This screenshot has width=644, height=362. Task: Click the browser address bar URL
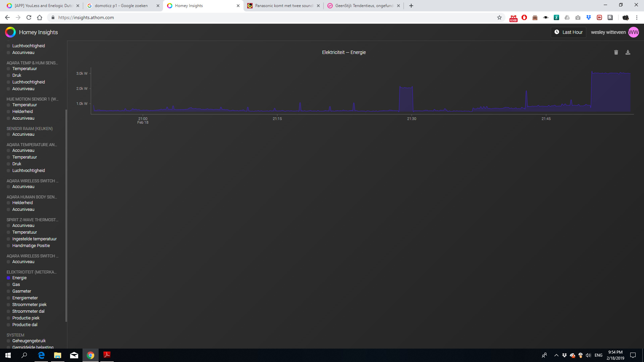[x=86, y=17]
